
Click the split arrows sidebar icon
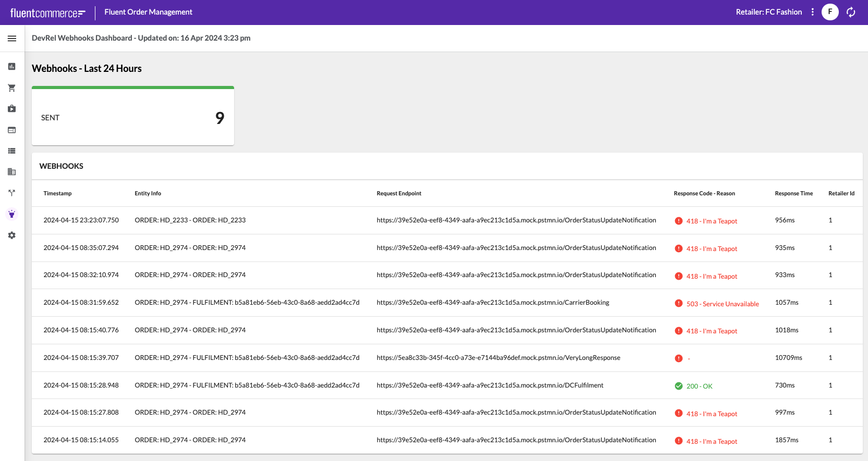coord(12,193)
